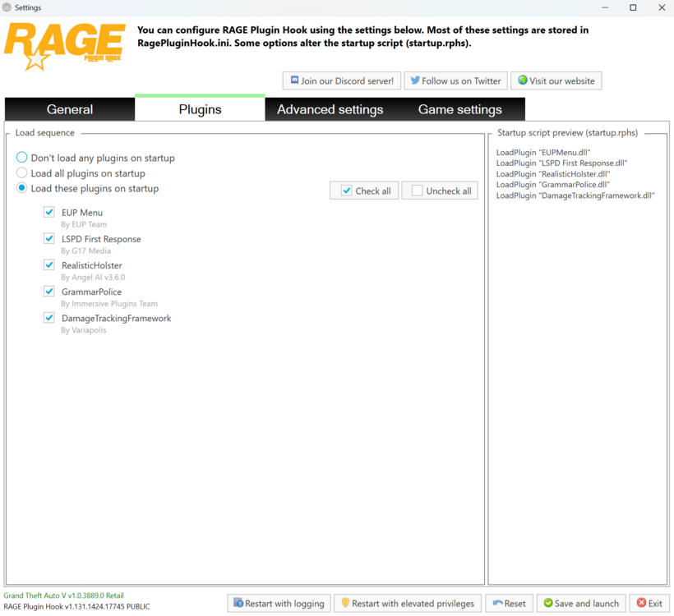This screenshot has width=674, height=616.
Task: Switch to the Game settings tab
Action: [x=460, y=109]
